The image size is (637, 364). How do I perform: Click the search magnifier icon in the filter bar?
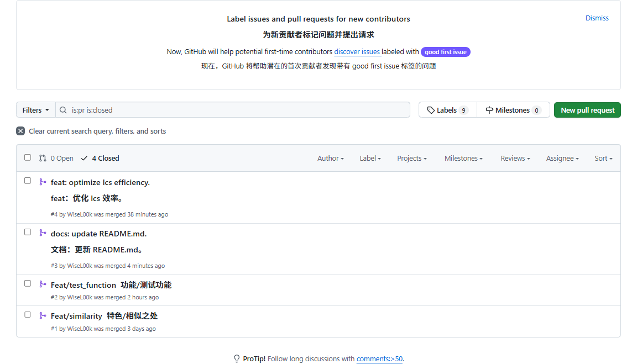click(63, 110)
